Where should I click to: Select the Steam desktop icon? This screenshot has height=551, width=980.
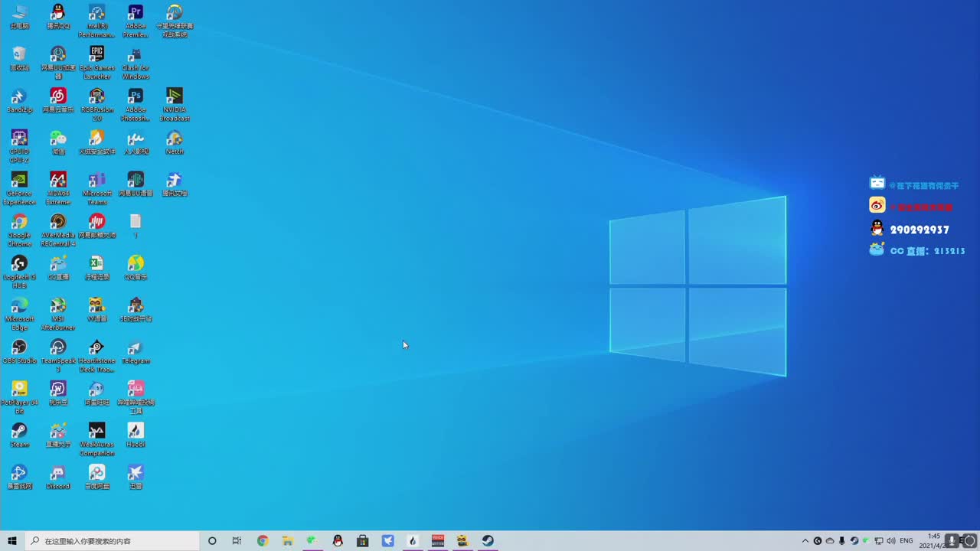pos(19,435)
